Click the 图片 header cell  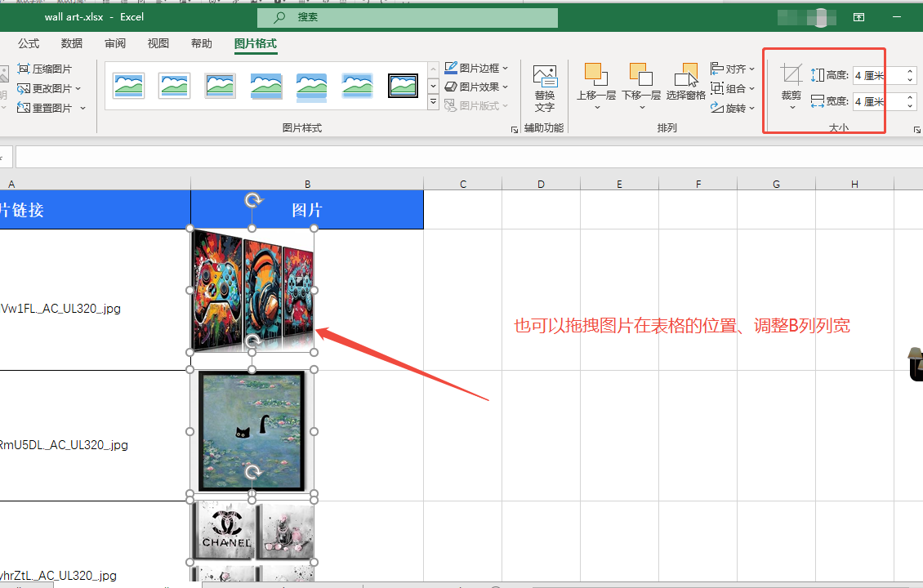coord(307,210)
